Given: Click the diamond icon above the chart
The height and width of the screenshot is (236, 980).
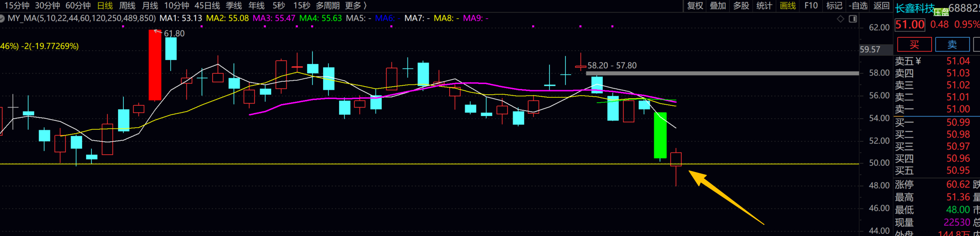Looking at the screenshot, I should (x=840, y=19).
